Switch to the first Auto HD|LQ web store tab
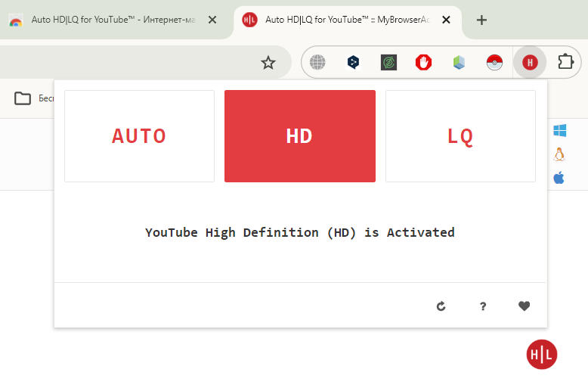Screen dimensions: 588x382 [x=106, y=20]
